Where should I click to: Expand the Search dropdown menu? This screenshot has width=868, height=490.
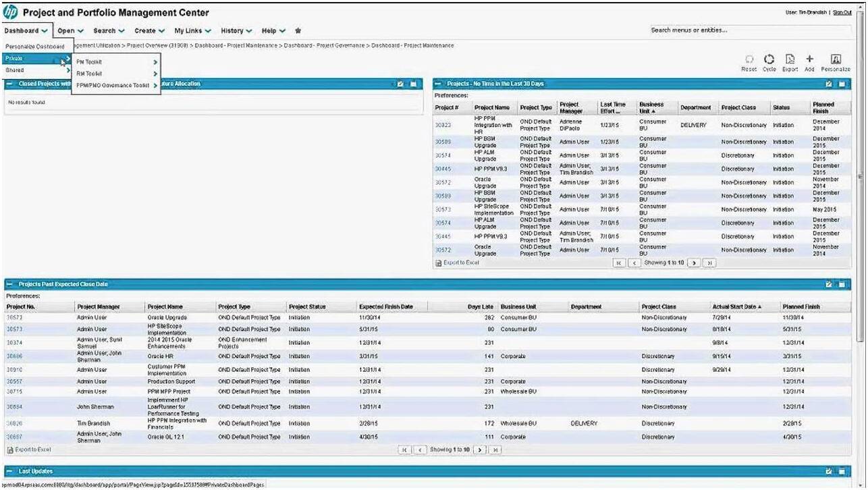[109, 30]
